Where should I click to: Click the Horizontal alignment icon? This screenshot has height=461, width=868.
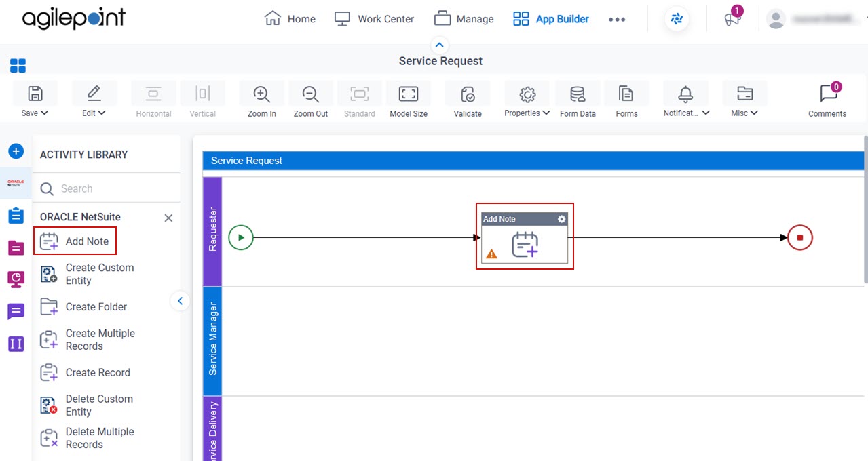tap(153, 94)
